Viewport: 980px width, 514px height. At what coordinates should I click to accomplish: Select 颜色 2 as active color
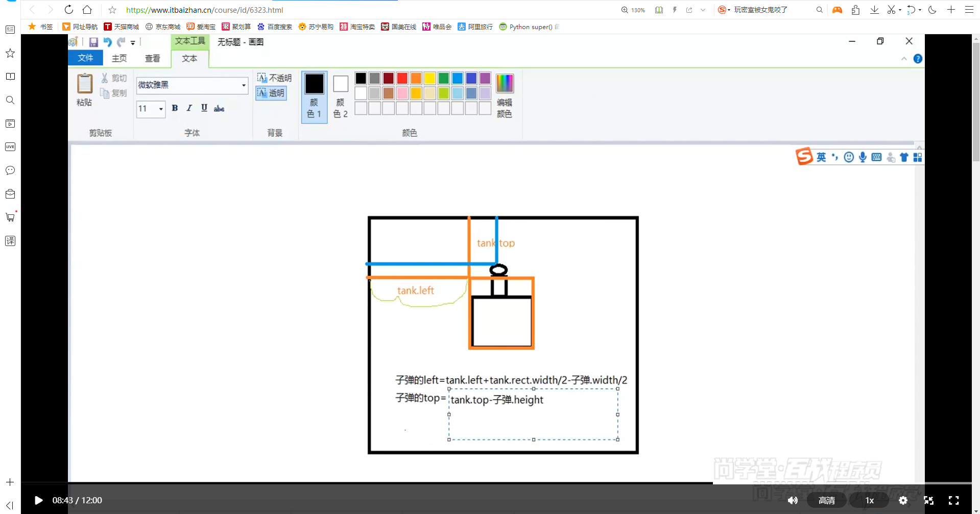(341, 96)
